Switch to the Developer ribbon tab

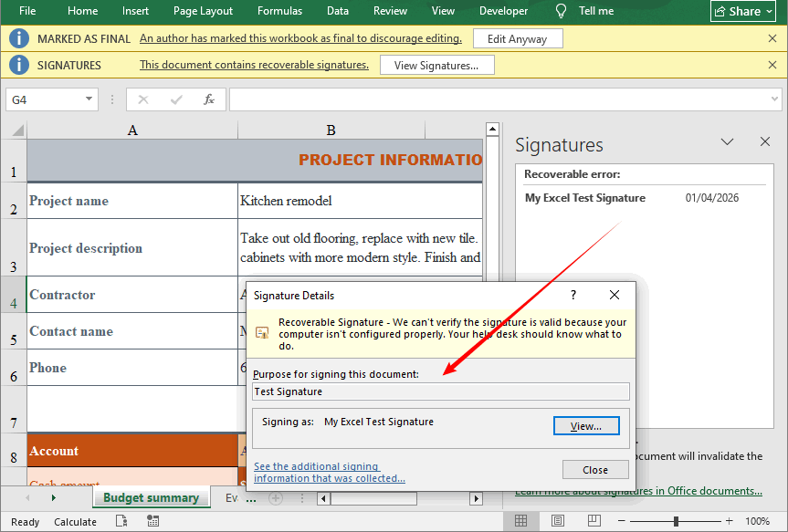[503, 11]
